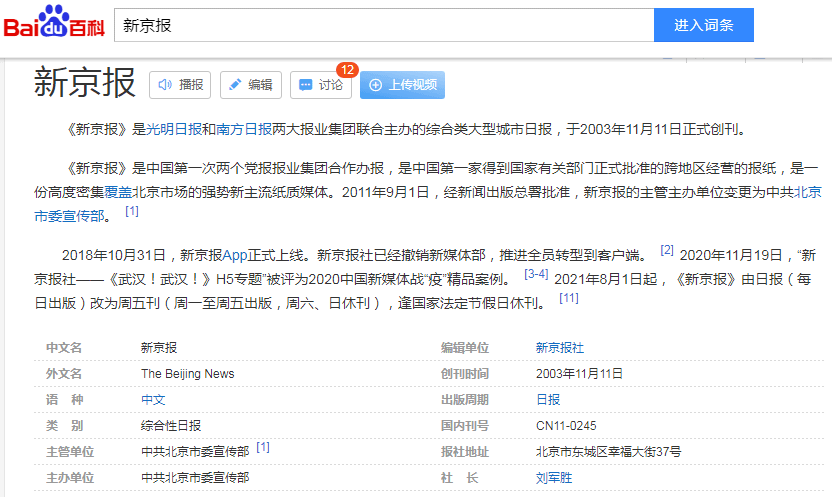Follow the 覆盖 hyperlink
The height and width of the screenshot is (497, 832).
point(118,192)
